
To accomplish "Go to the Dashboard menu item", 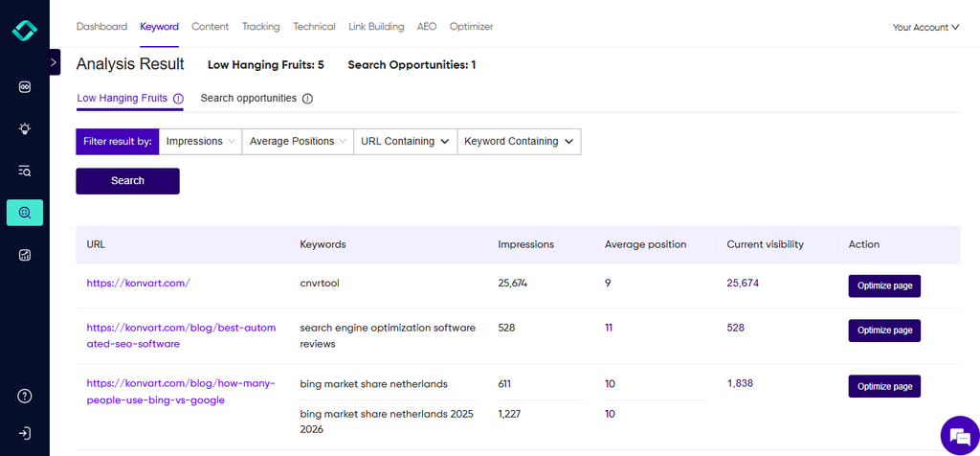I will [x=101, y=26].
